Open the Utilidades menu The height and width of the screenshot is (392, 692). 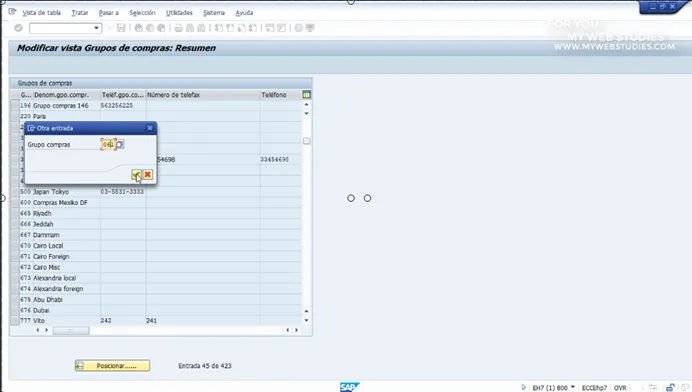(179, 13)
